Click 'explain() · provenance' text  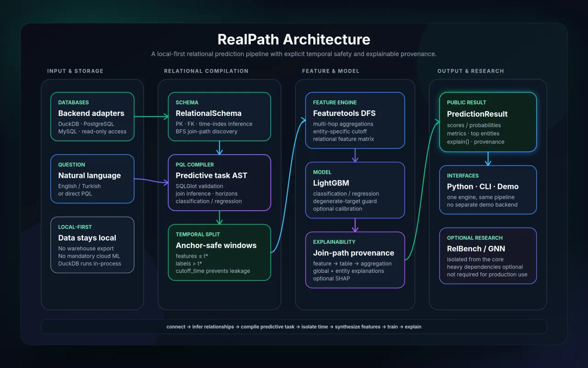(x=475, y=142)
